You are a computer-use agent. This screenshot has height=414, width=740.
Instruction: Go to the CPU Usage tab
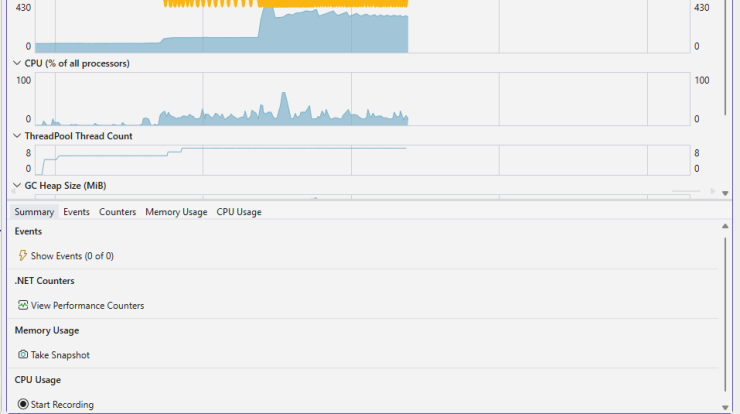click(x=239, y=212)
